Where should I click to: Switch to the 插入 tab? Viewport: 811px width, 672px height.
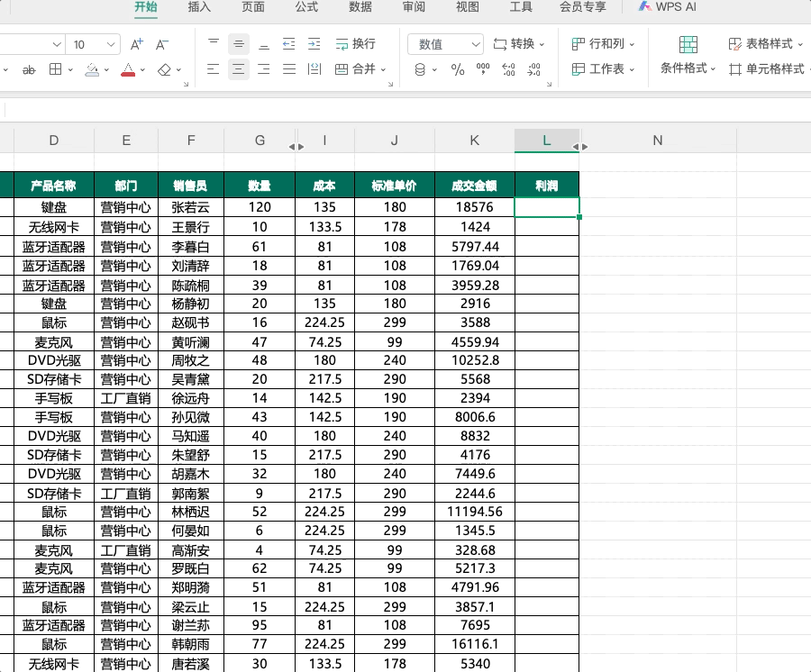(x=199, y=6)
